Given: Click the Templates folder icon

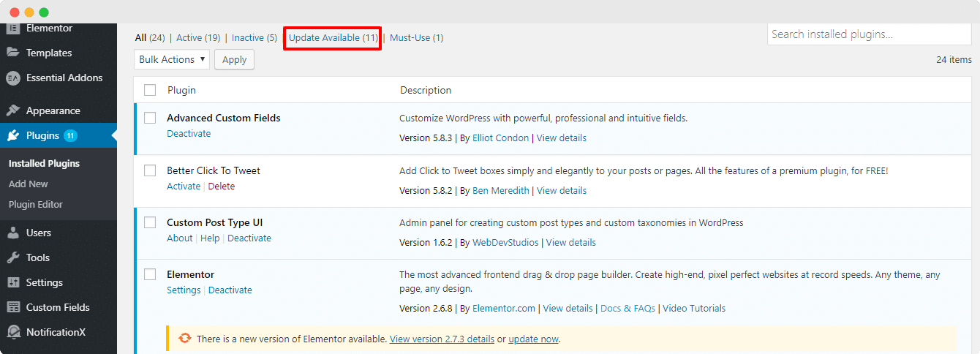Looking at the screenshot, I should coord(12,53).
